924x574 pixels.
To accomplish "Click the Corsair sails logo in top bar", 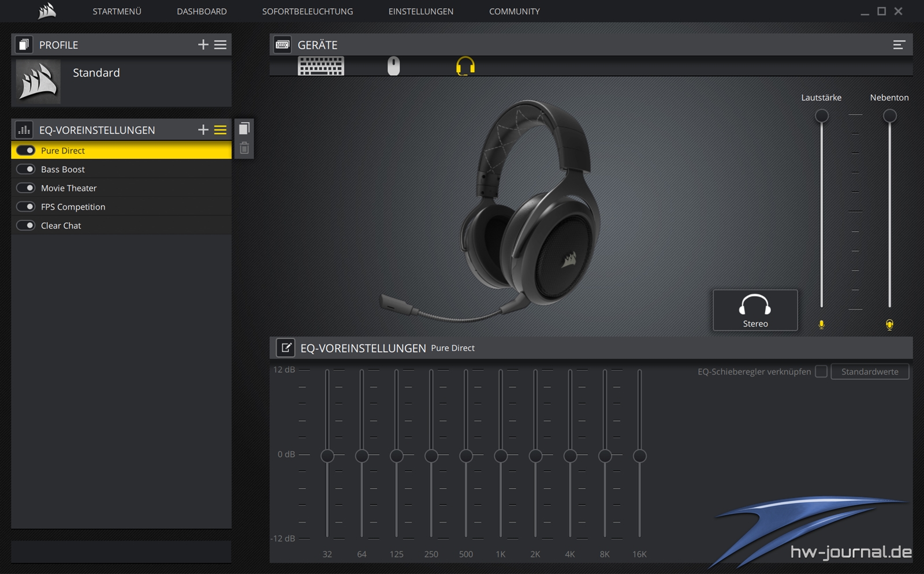I will point(47,10).
